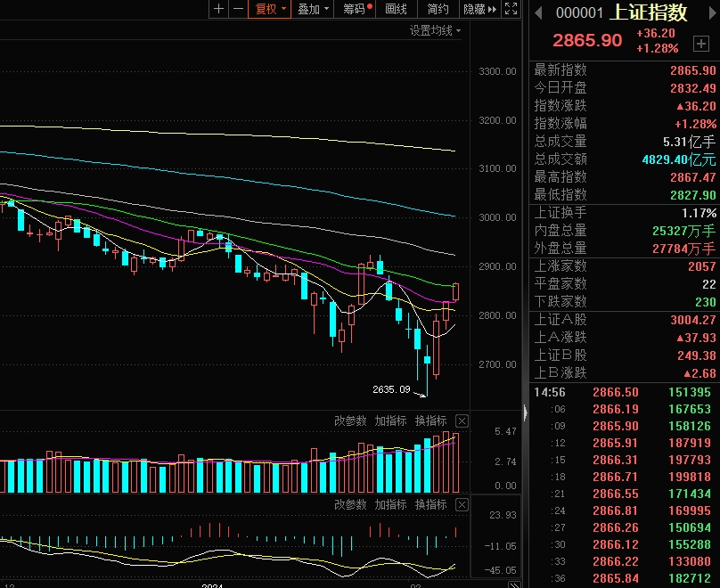Click 换指标 in the volume panel
This screenshot has height=588, width=720.
tap(431, 421)
